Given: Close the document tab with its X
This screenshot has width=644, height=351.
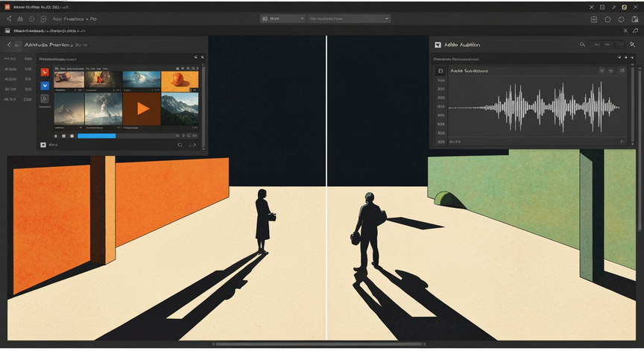Looking at the screenshot, I should pyautogui.click(x=625, y=31).
